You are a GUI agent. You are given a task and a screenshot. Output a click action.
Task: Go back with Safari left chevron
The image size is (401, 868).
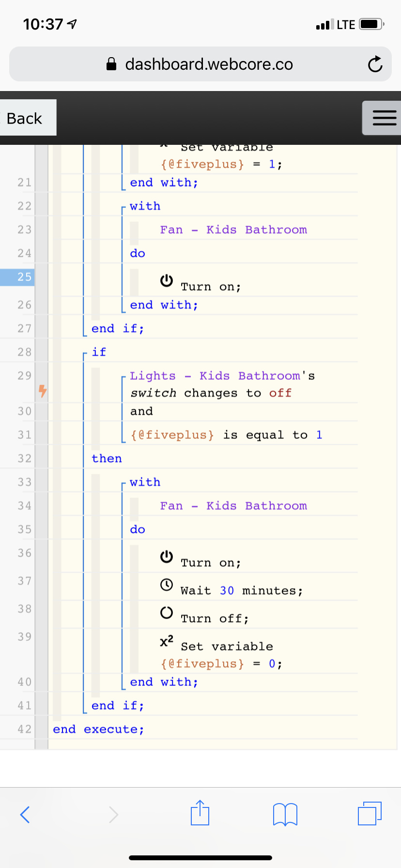(x=25, y=814)
